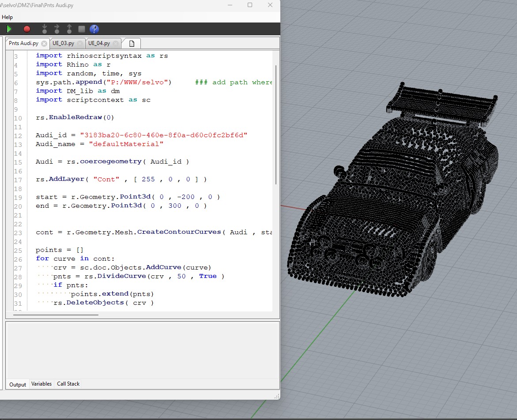Select the Step Out debug icon
The height and width of the screenshot is (420, 517).
click(69, 29)
